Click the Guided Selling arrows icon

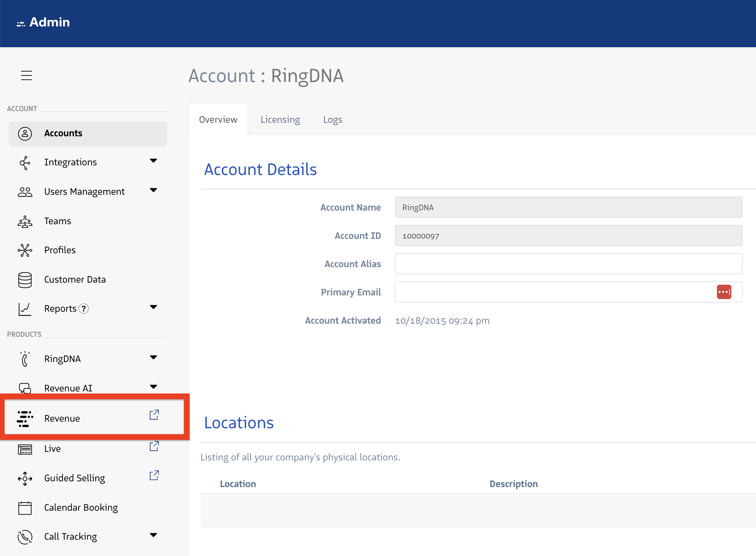(x=25, y=479)
